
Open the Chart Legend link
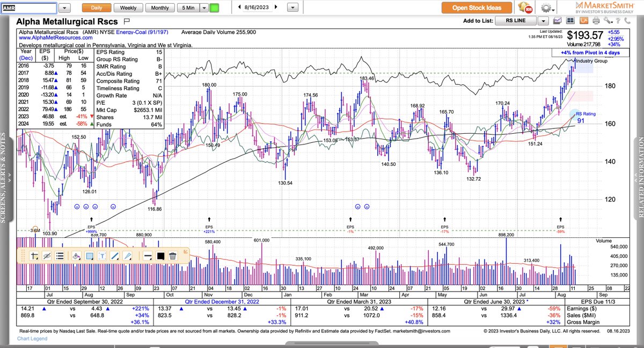pos(32,339)
